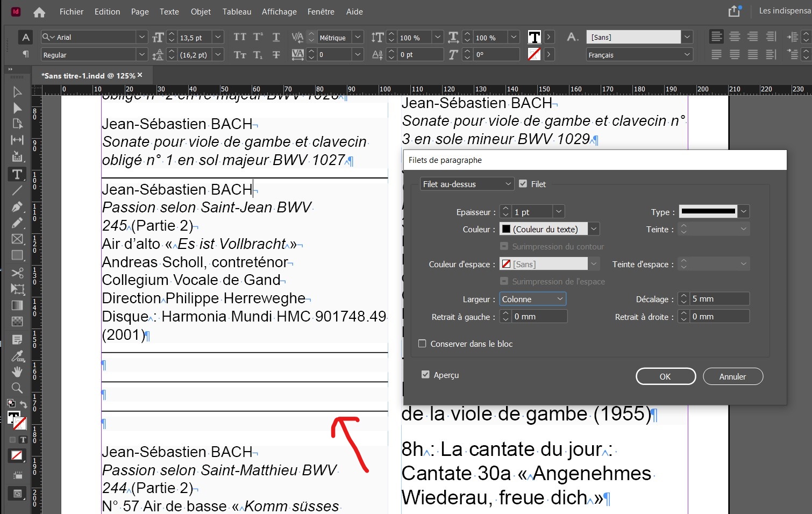Screen dimensions: 812x514
Task: Select the Selection tool
Action: pyautogui.click(x=17, y=92)
